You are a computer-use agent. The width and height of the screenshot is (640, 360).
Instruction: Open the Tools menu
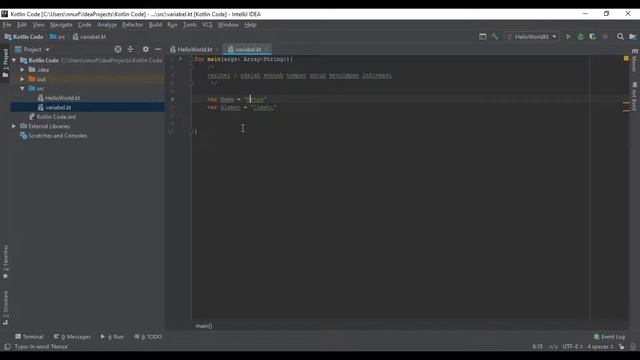pos(189,25)
